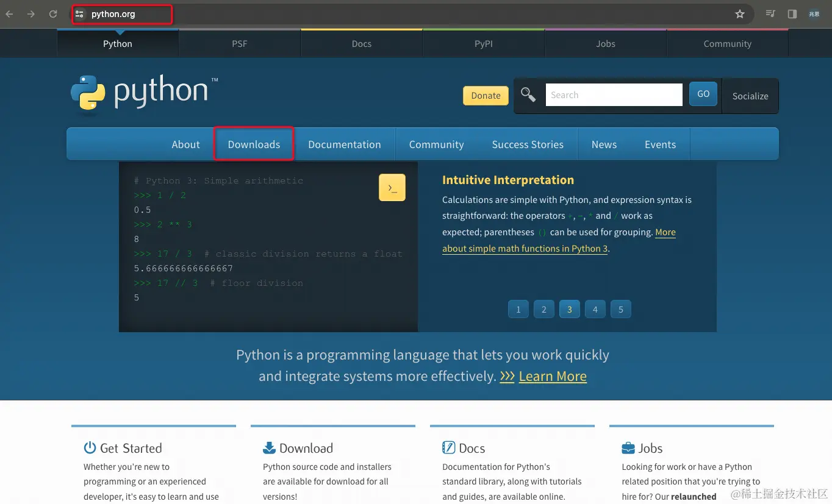The image size is (832, 504).
Task: Click the Docs section heading
Action: (472, 449)
